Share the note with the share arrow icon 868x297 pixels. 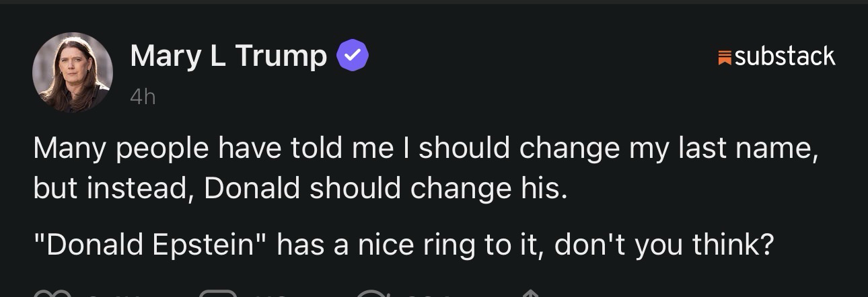coord(531,294)
